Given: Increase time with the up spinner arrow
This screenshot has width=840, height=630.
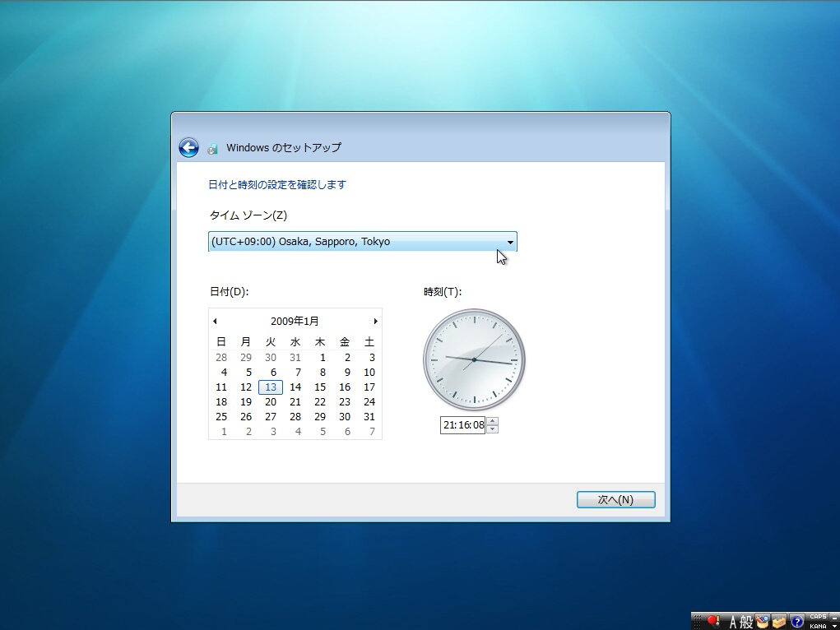Looking at the screenshot, I should coord(492,421).
